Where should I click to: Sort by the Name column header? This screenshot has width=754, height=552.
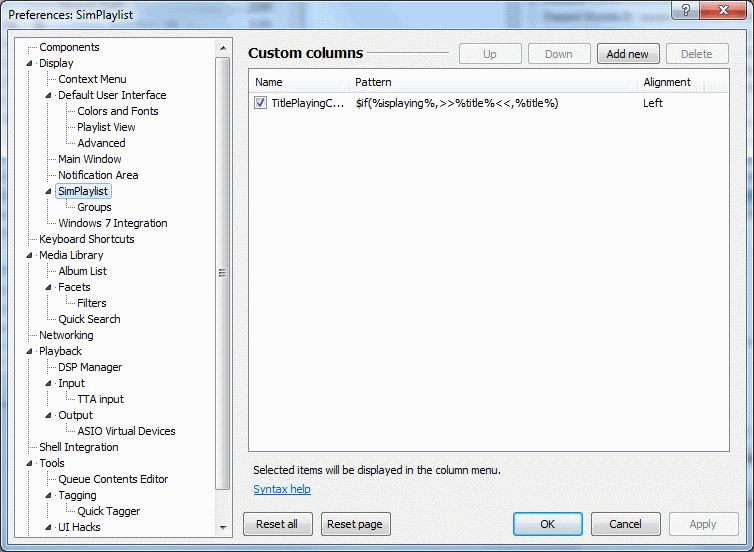[299, 82]
